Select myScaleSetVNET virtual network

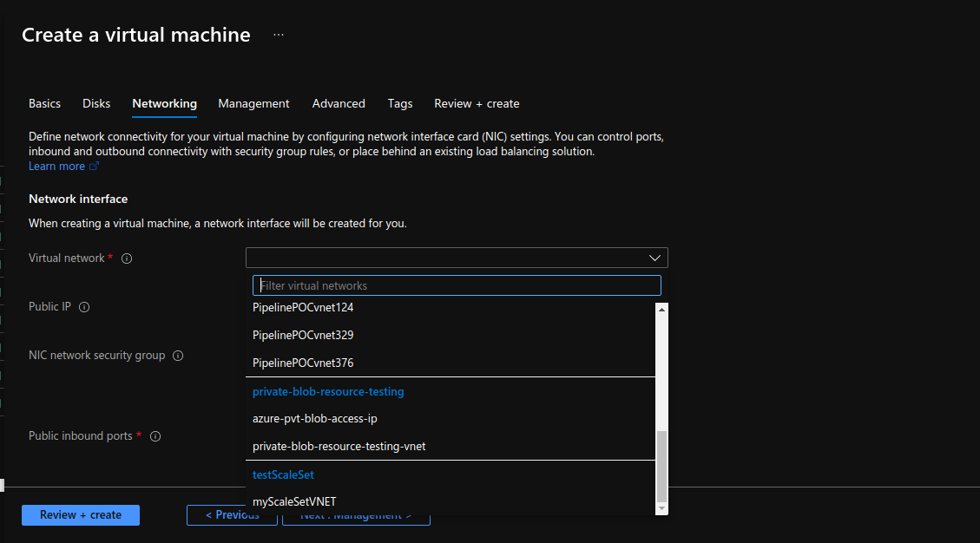point(294,501)
